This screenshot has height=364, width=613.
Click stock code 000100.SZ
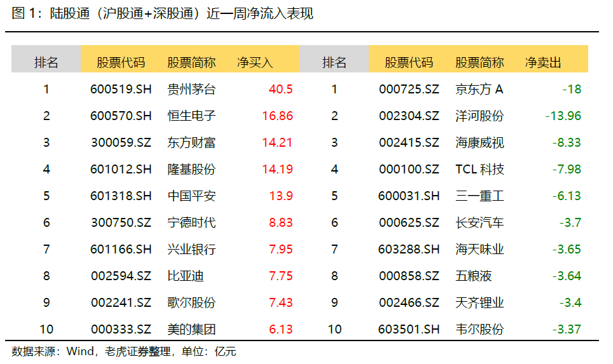pos(409,169)
